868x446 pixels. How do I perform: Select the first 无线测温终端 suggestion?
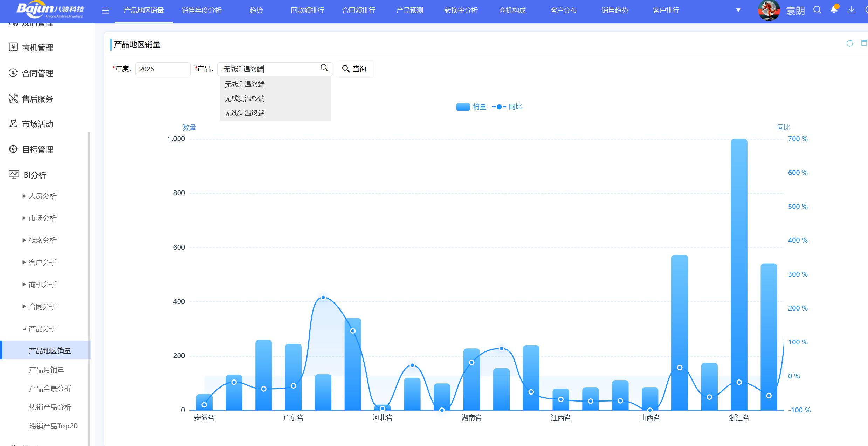click(x=244, y=84)
